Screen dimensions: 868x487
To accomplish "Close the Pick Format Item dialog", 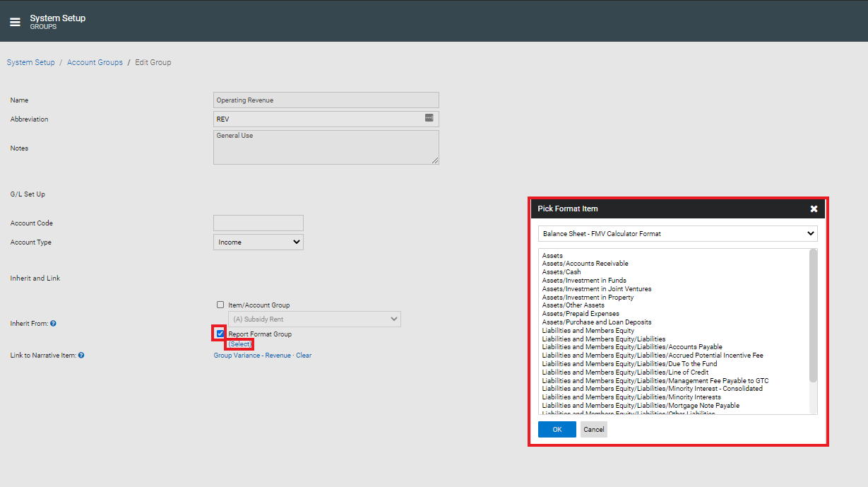I will coord(814,209).
